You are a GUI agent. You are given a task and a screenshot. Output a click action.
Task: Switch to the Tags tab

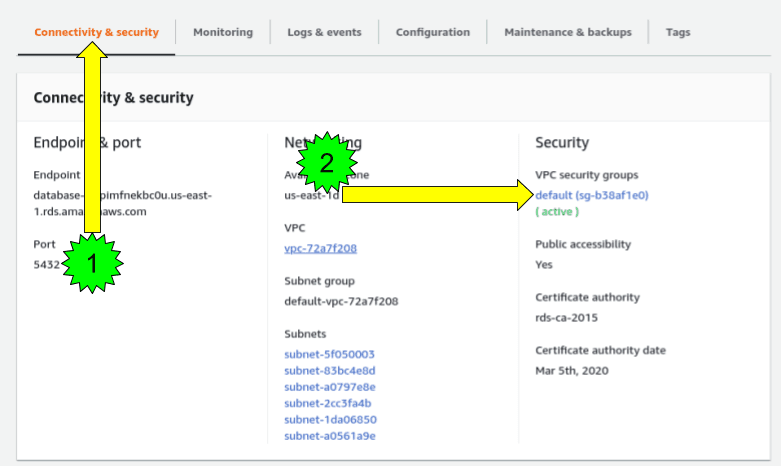tap(678, 32)
